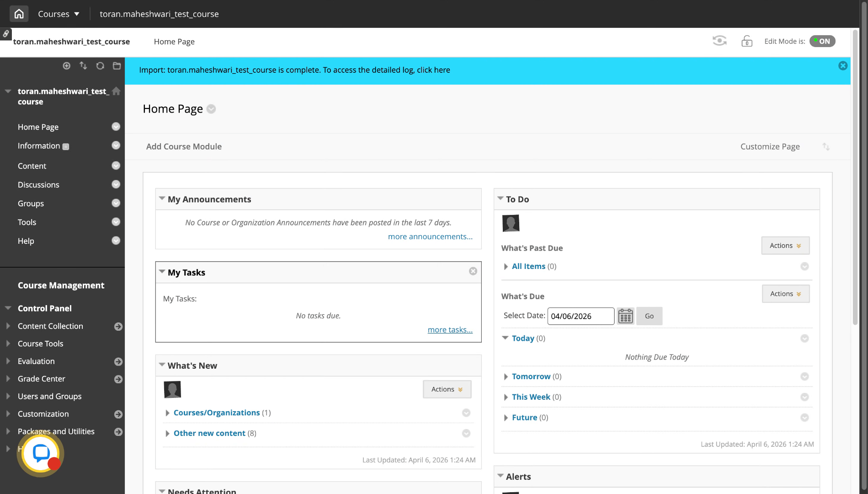The image size is (868, 494).
Task: Expand Other new content list
Action: point(167,434)
